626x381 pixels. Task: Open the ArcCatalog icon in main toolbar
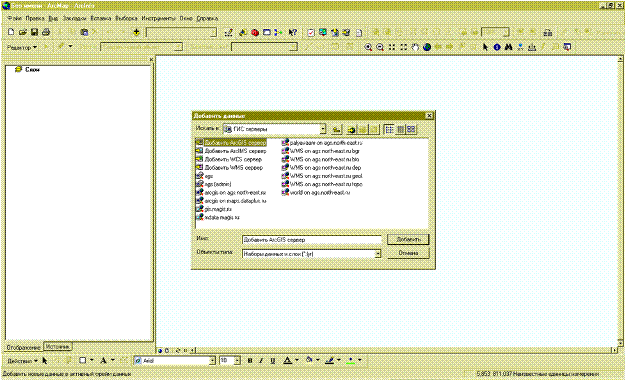click(243, 32)
